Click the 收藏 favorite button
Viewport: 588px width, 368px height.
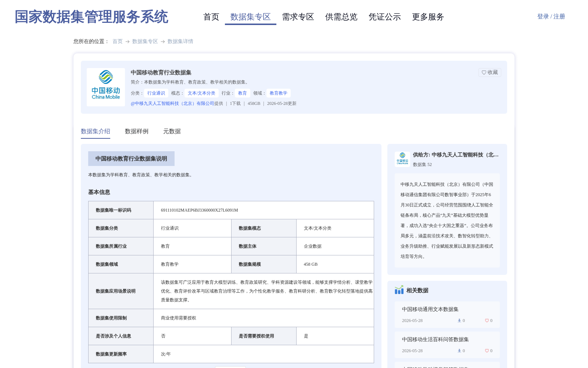tap(490, 72)
